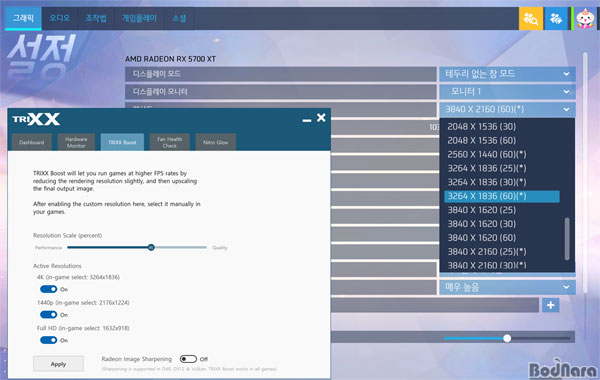Toggle the 4K in-game resolution switch
600x380 pixels.
pos(49,289)
